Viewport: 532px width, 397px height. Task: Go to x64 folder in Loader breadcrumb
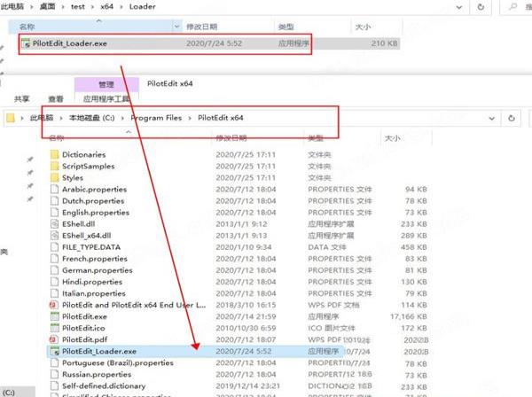pyautogui.click(x=107, y=7)
